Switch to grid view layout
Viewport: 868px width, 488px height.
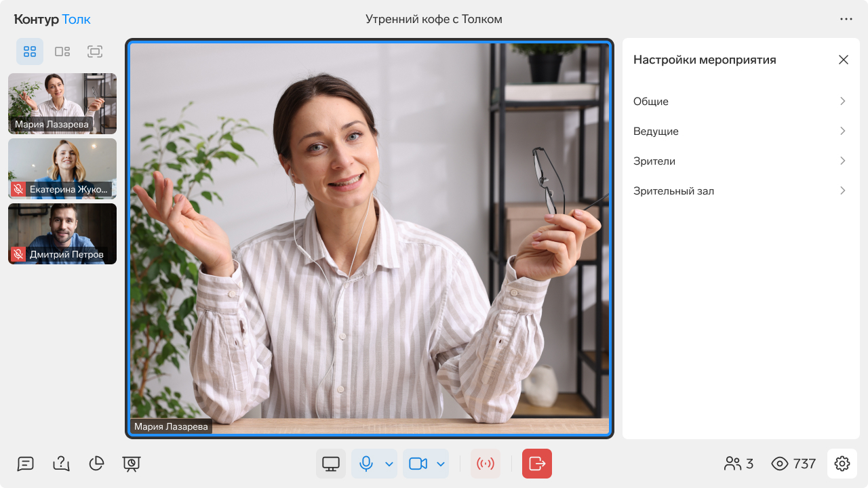(x=29, y=52)
